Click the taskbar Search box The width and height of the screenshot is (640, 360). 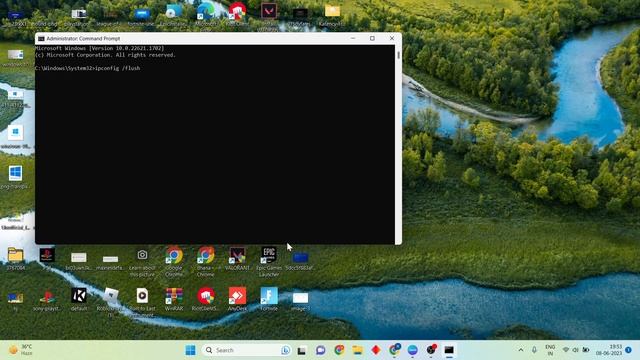coord(247,350)
